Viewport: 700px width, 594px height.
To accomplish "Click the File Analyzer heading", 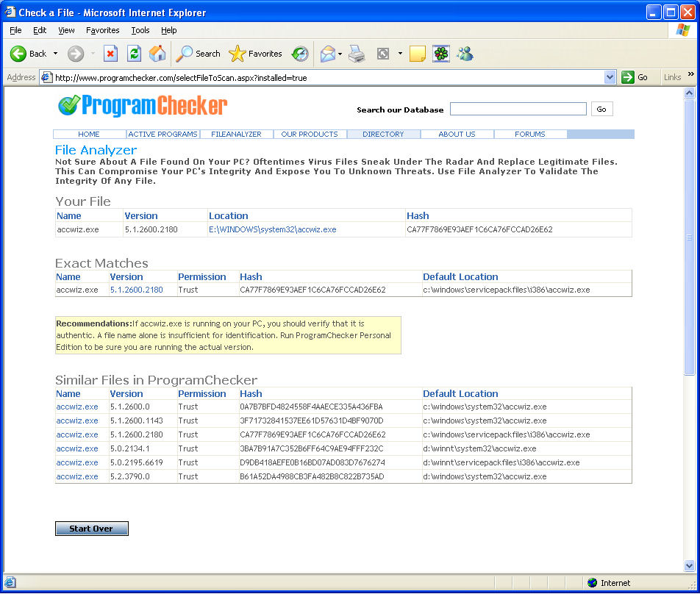I will click(96, 151).
